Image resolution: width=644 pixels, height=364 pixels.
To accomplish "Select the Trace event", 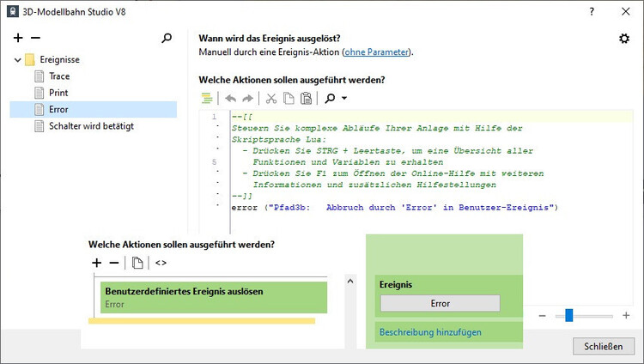I will [59, 76].
